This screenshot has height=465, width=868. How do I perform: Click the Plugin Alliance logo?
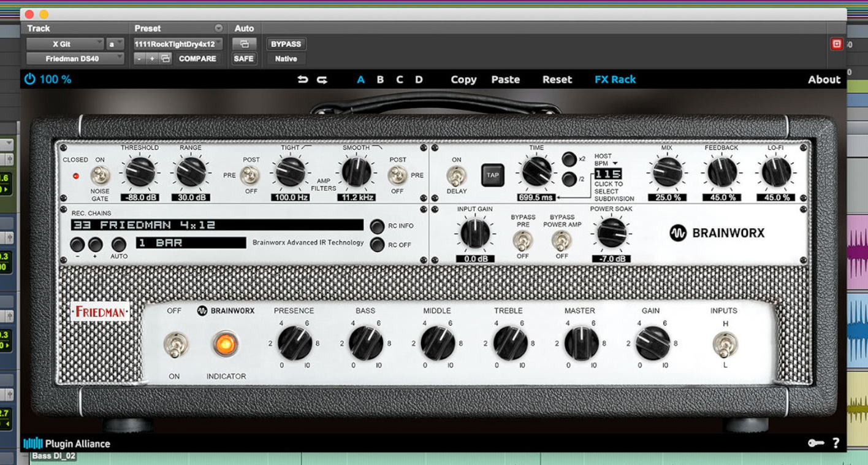click(x=67, y=444)
